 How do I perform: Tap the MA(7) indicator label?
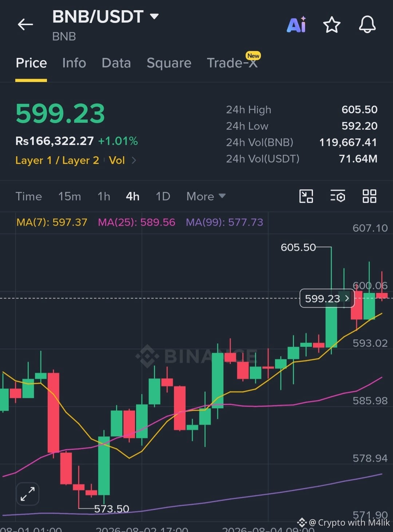[52, 222]
